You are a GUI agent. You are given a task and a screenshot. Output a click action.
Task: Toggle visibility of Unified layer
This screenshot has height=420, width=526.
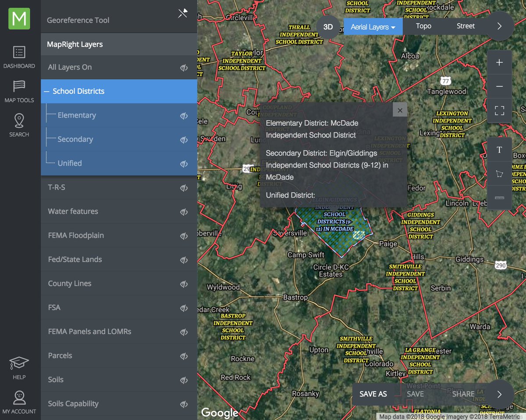[184, 164]
